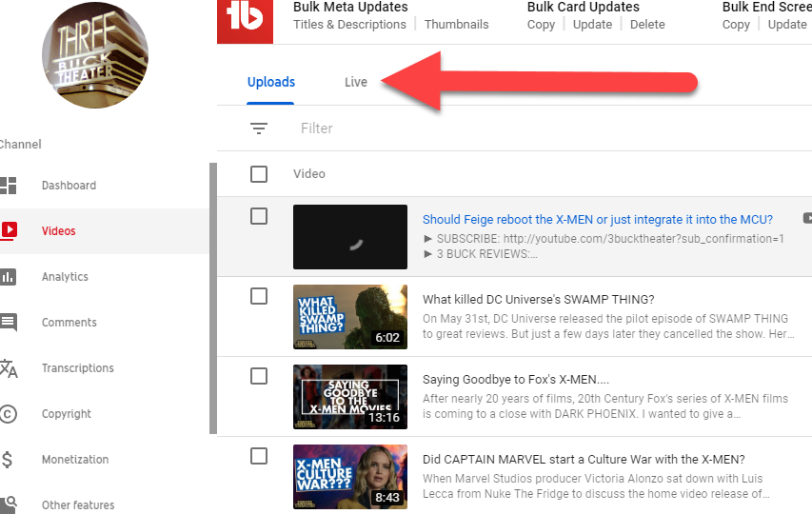Open Analytics in the sidebar menu
Viewport: 812px width, 514px height.
pyautogui.click(x=65, y=277)
